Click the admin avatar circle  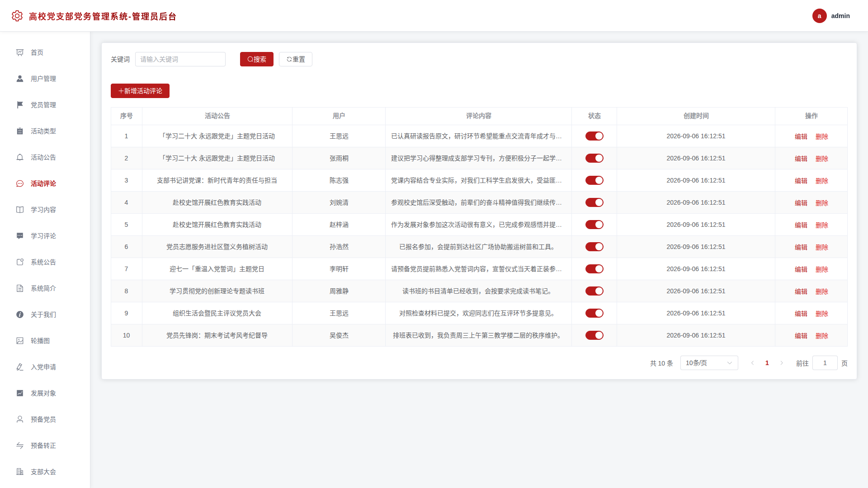point(819,16)
